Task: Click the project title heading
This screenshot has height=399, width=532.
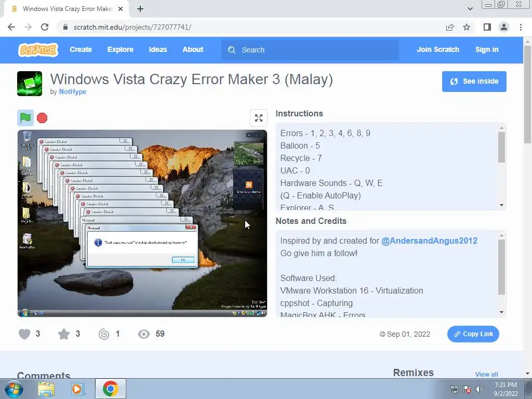Action: (192, 79)
